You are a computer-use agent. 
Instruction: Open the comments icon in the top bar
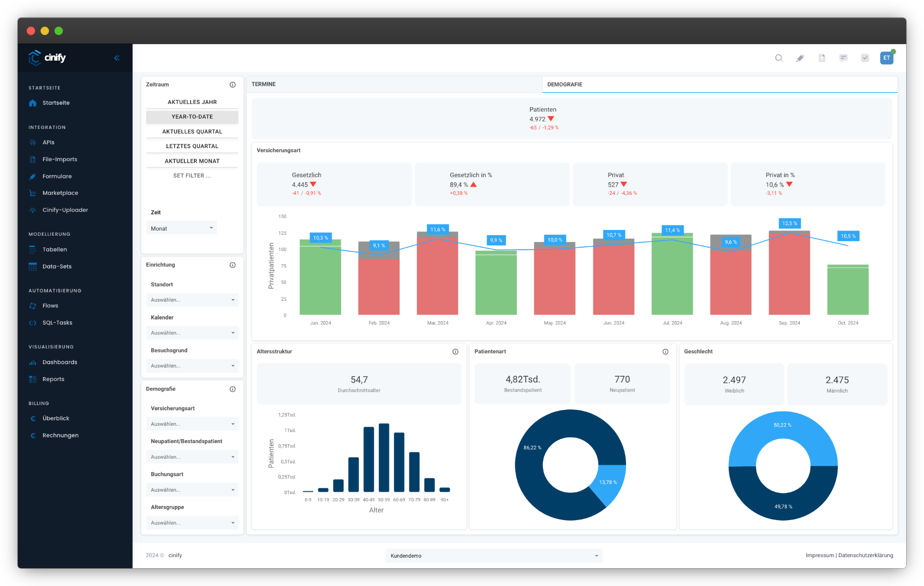coord(843,58)
